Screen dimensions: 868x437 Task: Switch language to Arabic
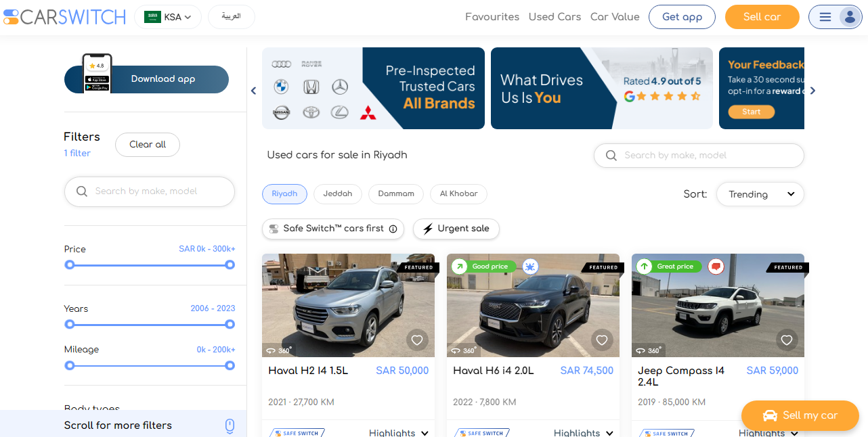[x=232, y=17]
